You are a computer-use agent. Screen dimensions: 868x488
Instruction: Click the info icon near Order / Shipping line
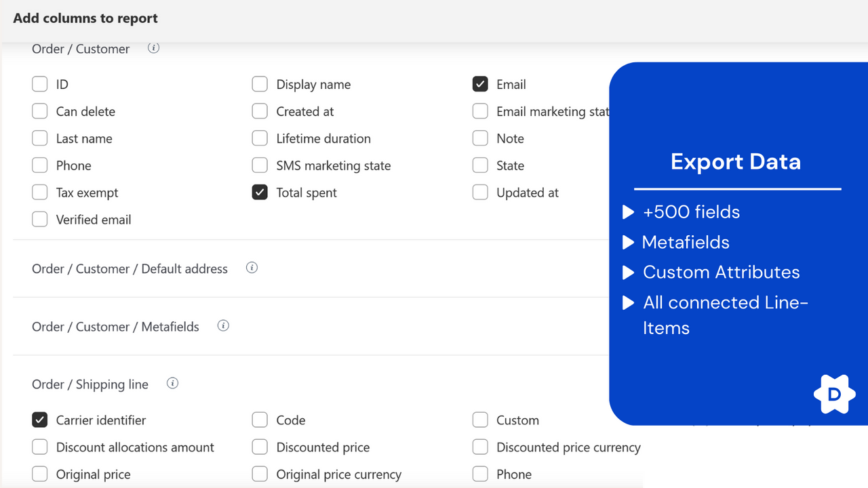172,383
